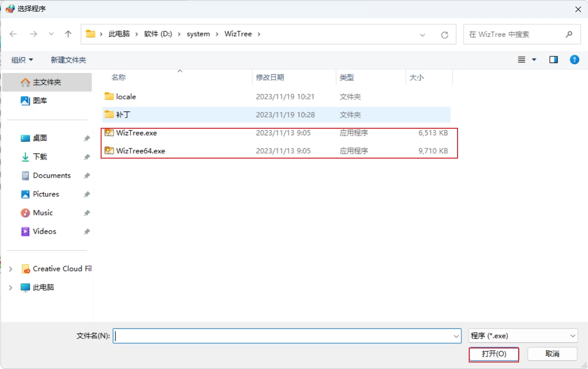Click the pin icon beside Videos
Viewport: 588px width, 369px height.
click(x=87, y=232)
